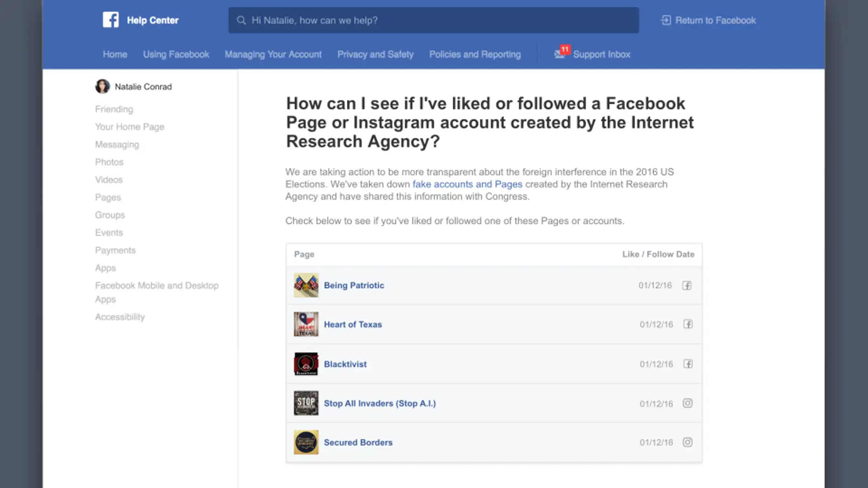Open the Being Patriotic page link
The height and width of the screenshot is (488, 868).
point(354,285)
